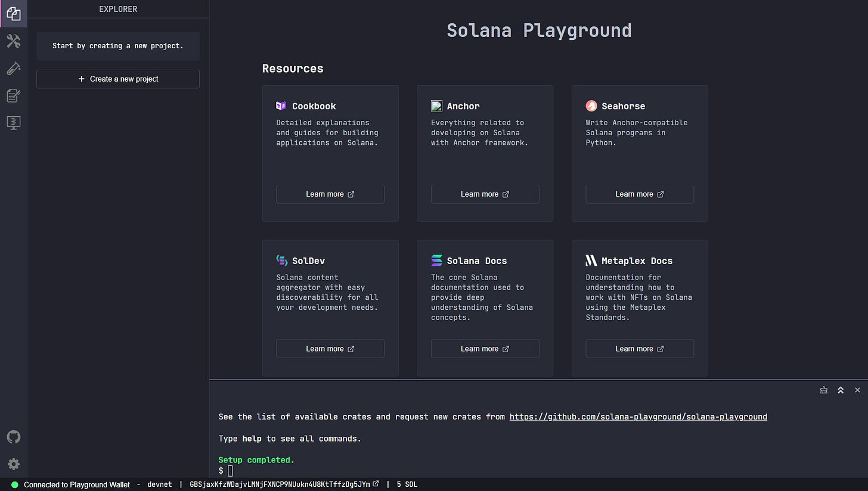
Task: Click the Seahorse card title
Action: (x=624, y=106)
